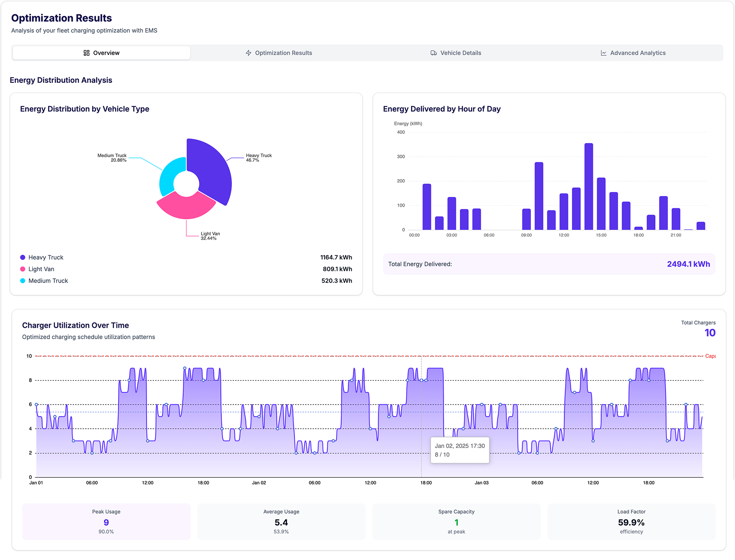Click the Total Energy Delivered value
735x560 pixels.
[688, 264]
